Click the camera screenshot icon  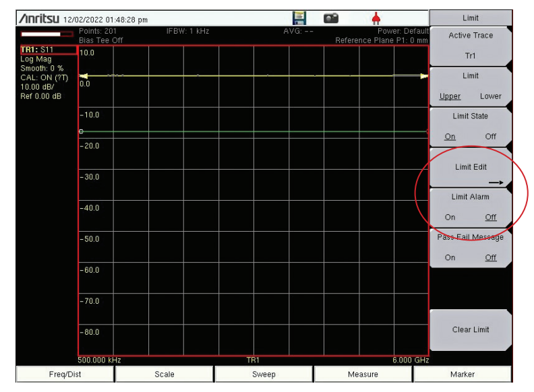coord(331,19)
